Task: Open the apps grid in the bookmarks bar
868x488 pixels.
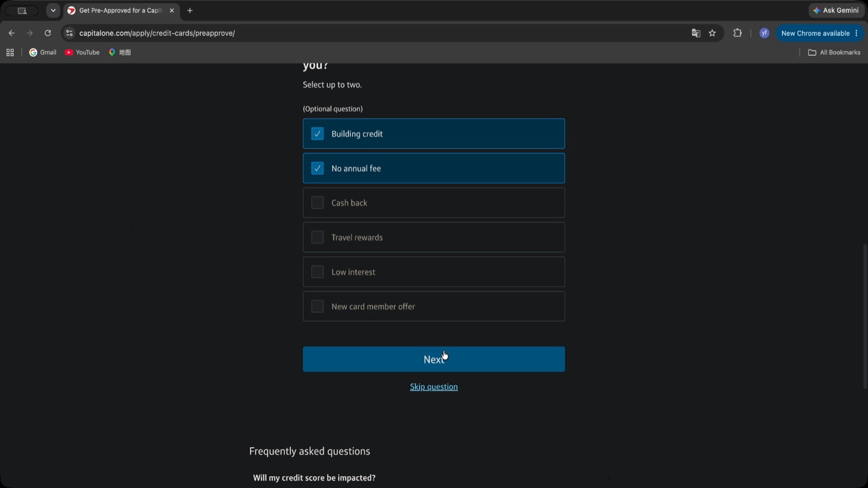Action: point(10,53)
